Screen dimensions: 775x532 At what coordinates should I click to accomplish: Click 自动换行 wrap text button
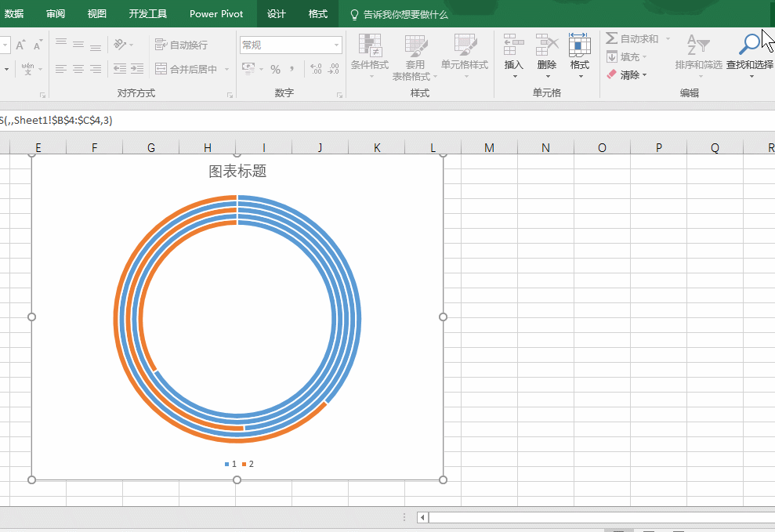(181, 45)
